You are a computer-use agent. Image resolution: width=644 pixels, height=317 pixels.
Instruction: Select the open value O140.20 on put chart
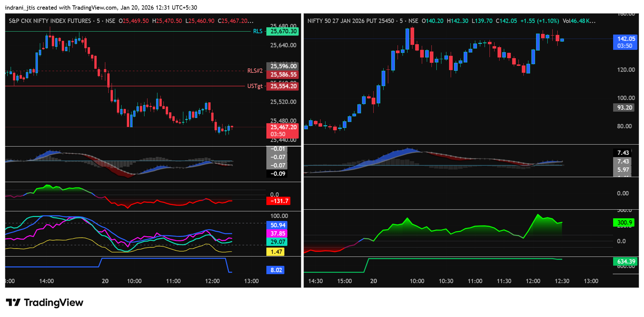pyautogui.click(x=432, y=21)
